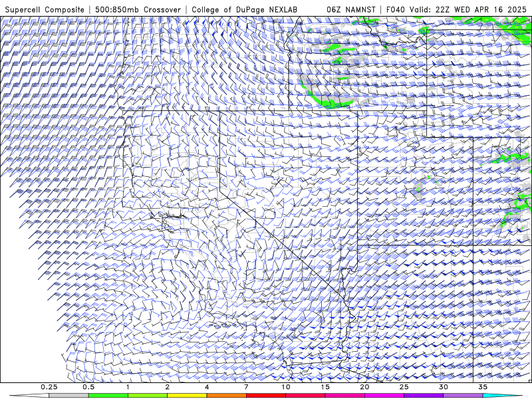Click the '0.25' legend value

point(49,387)
